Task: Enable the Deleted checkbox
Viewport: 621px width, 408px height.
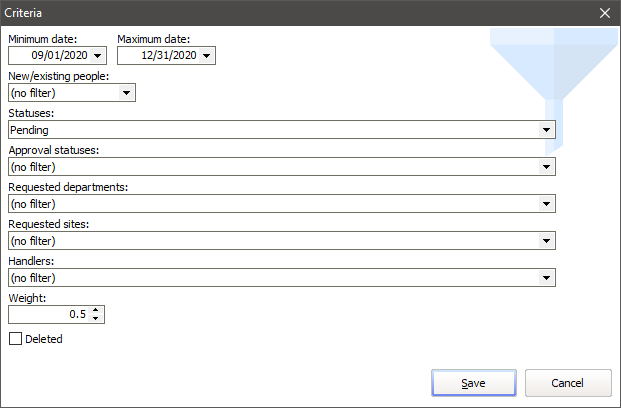Action: click(x=15, y=339)
